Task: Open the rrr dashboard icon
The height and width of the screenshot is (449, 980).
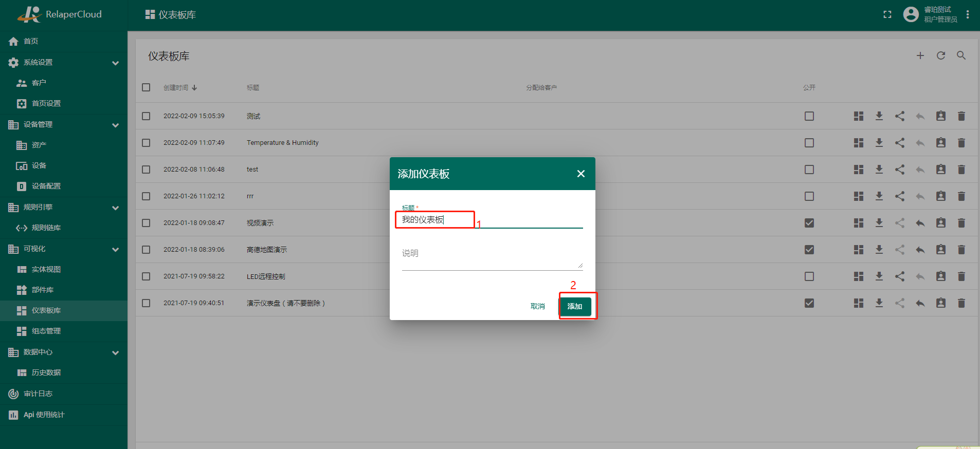Action: 859,196
